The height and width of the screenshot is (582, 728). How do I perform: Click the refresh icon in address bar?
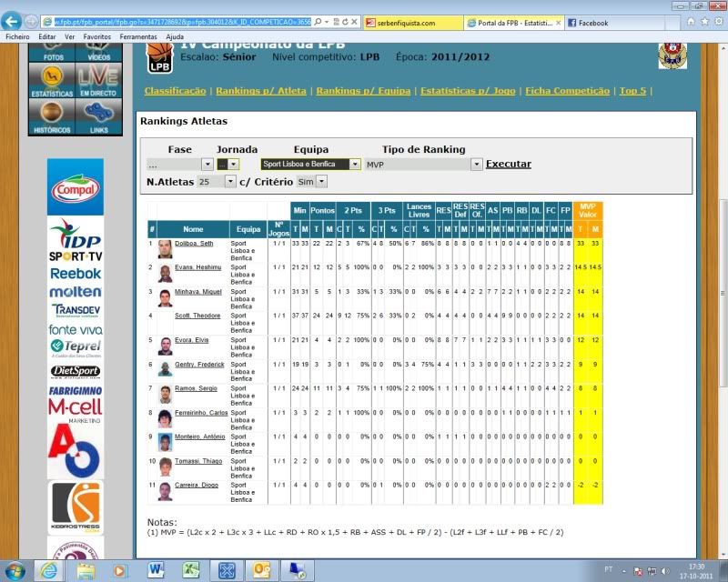[345, 22]
